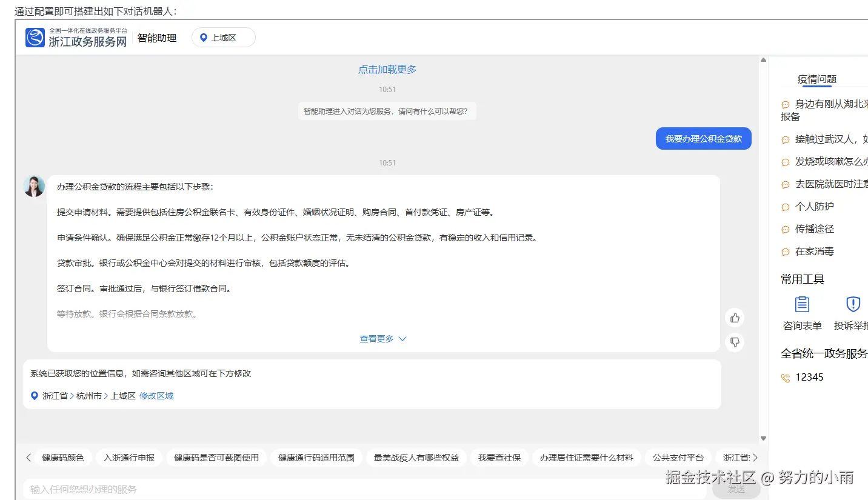This screenshot has height=500, width=868.
Task: Click the assistant avatar photo
Action: [x=34, y=186]
